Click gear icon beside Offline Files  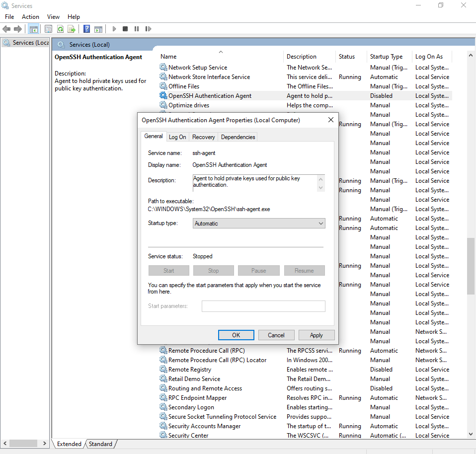click(163, 86)
